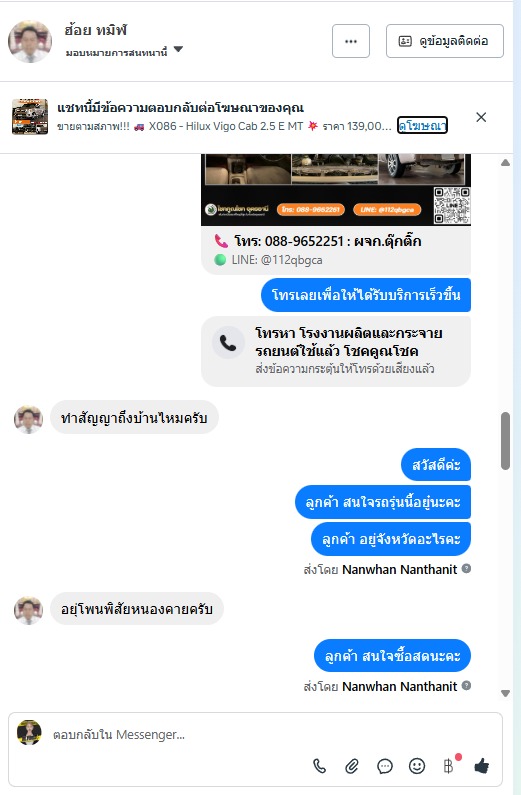
Task: Open the three-dot more options button
Action: click(351, 41)
